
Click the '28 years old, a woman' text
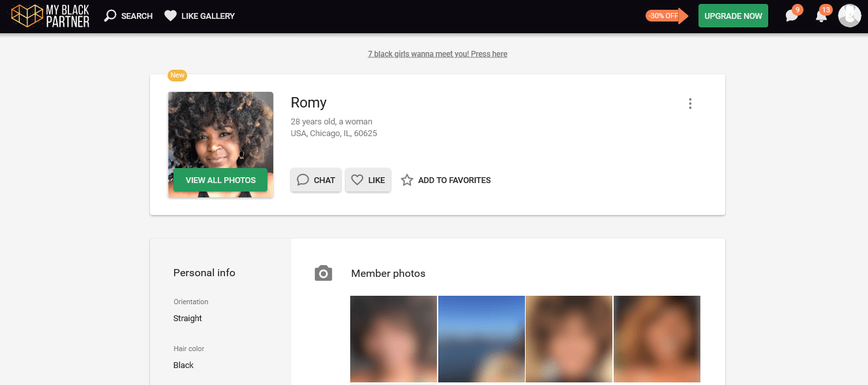click(331, 122)
